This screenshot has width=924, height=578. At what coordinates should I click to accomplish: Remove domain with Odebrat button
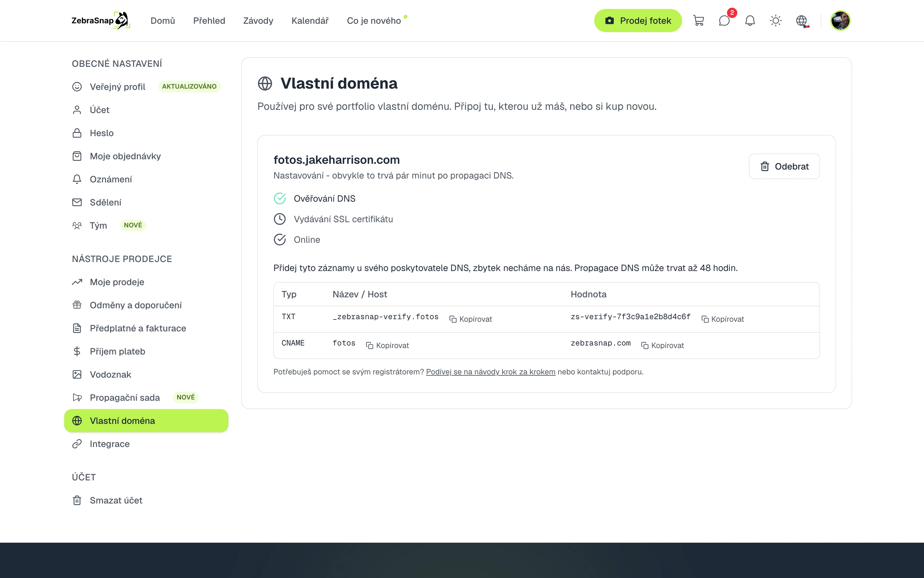click(784, 166)
